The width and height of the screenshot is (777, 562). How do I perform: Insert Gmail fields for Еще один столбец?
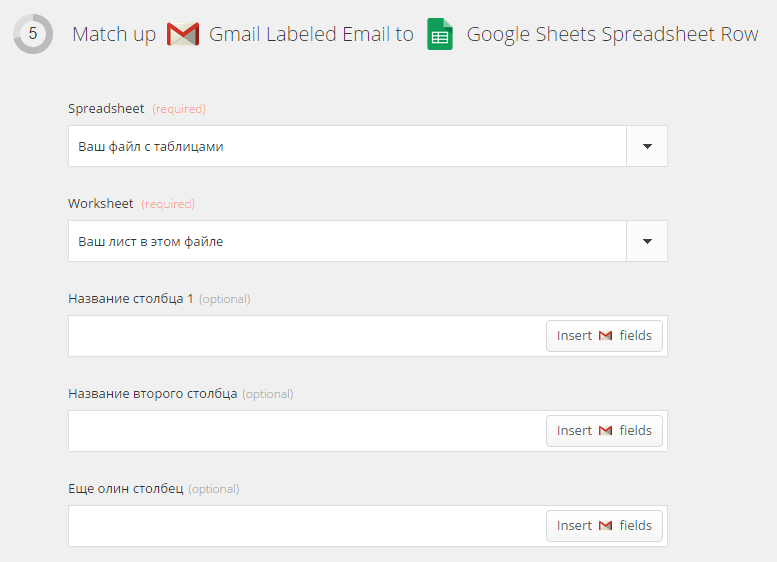tap(604, 526)
